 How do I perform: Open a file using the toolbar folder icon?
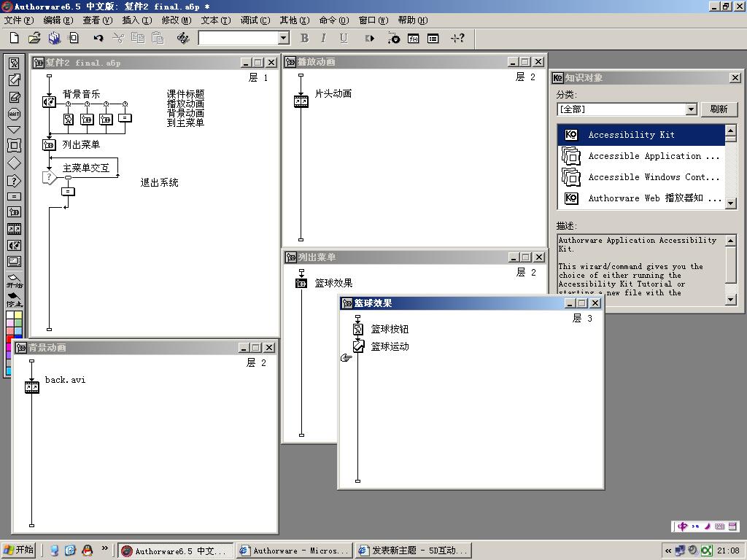pyautogui.click(x=34, y=38)
